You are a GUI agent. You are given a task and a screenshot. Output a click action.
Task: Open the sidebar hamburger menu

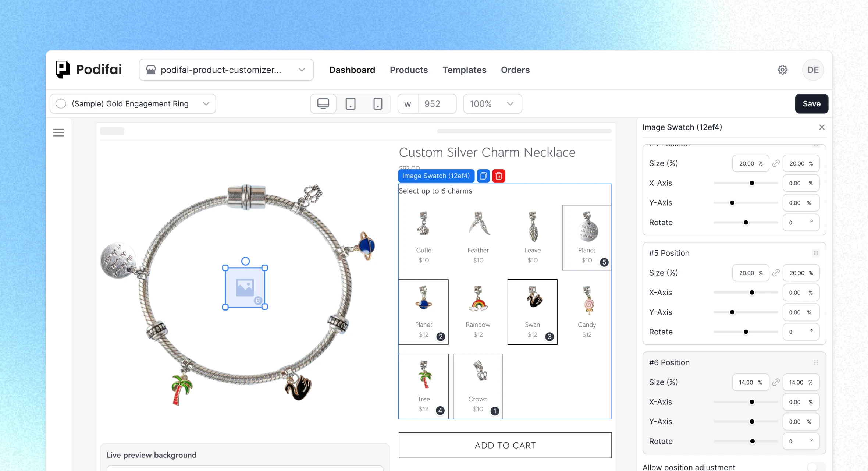[58, 132]
